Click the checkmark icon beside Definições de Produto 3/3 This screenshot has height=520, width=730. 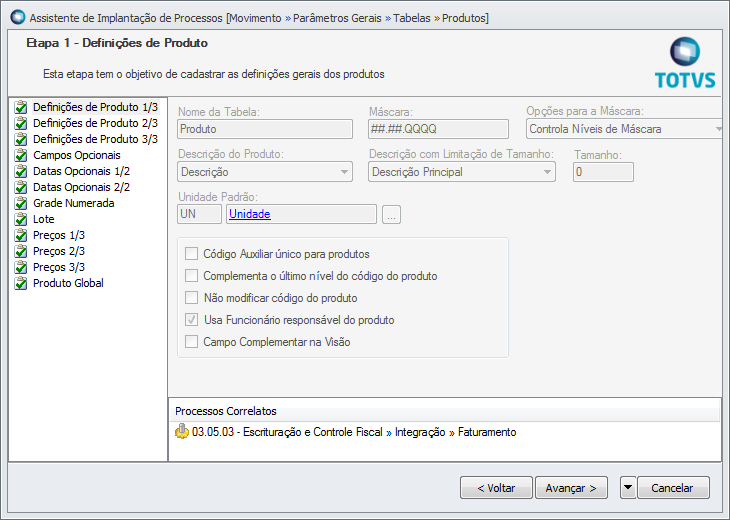click(x=21, y=139)
